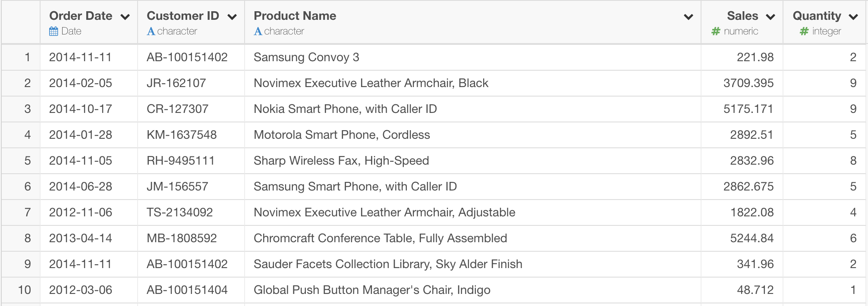Click the Product Name character type icon

pos(258,31)
